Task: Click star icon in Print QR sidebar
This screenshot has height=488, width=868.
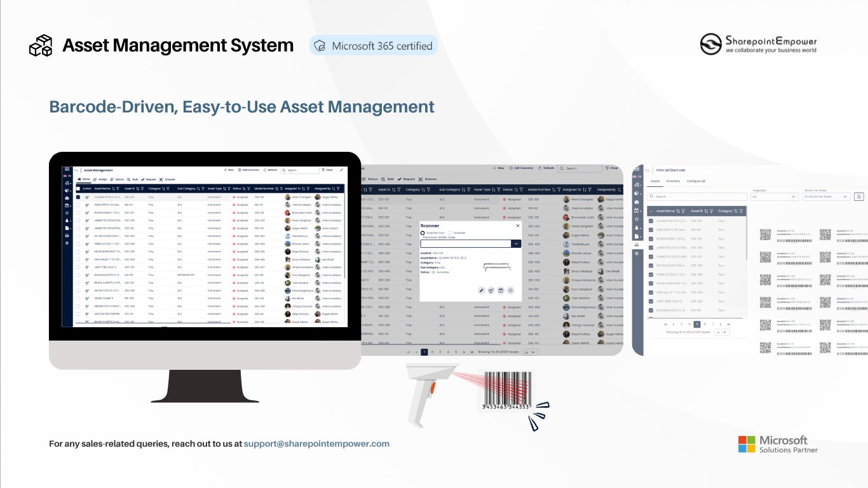Action: 637,219
